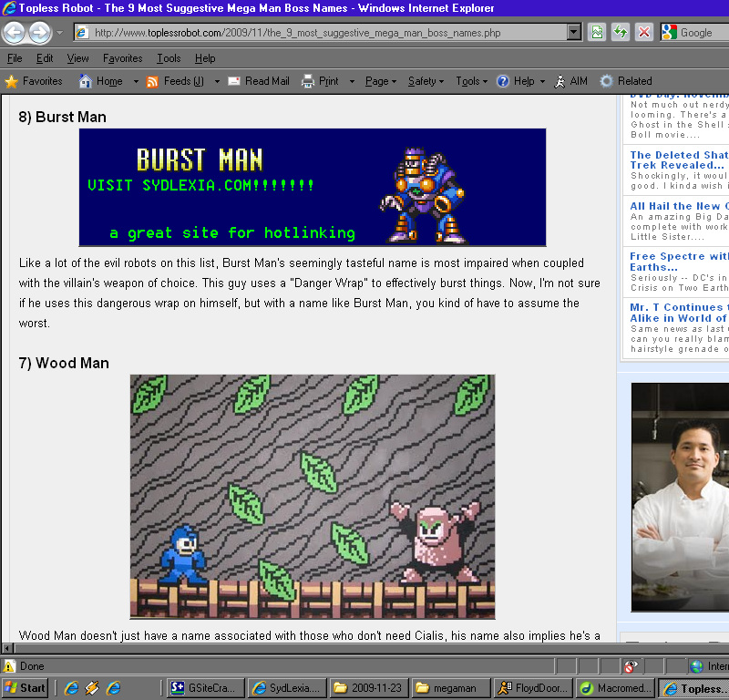Open 'All Hail the New' sidebar link
The width and height of the screenshot is (729, 700).
tap(679, 206)
